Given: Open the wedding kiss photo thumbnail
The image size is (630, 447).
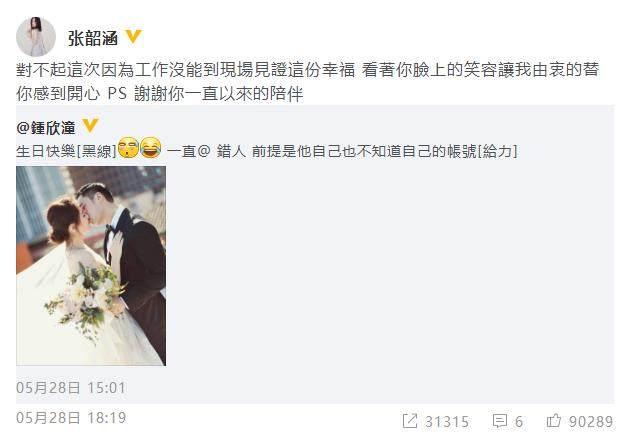Looking at the screenshot, I should [x=91, y=266].
